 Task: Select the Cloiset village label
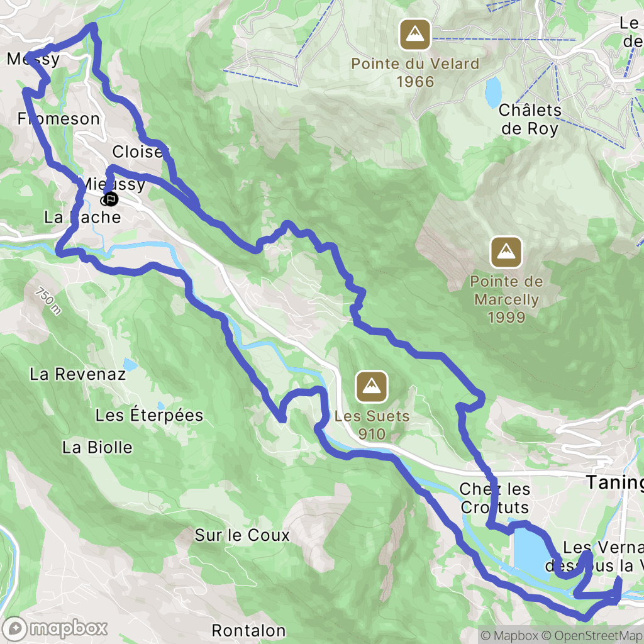click(140, 152)
